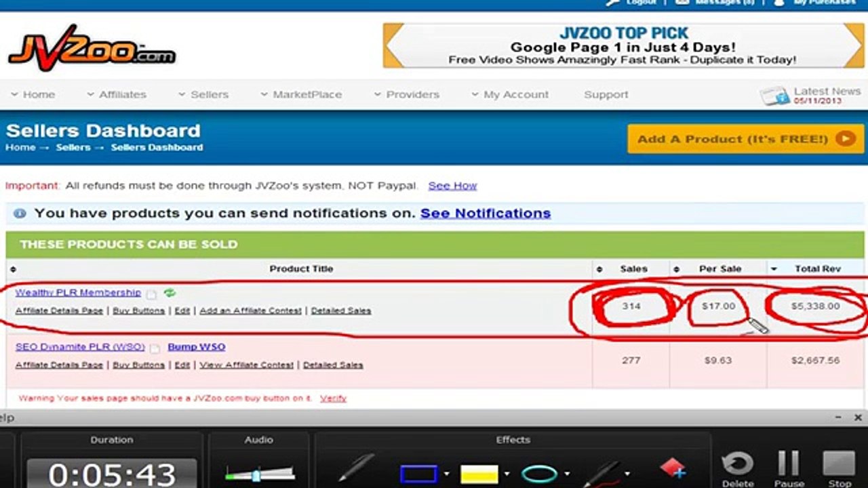868x488 pixels.
Task: Open the SEO Dynamite PLR (WSO) link
Action: click(80, 346)
